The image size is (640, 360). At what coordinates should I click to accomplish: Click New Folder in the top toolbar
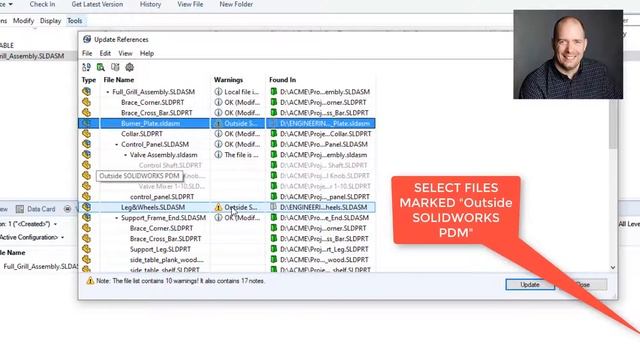tap(236, 4)
